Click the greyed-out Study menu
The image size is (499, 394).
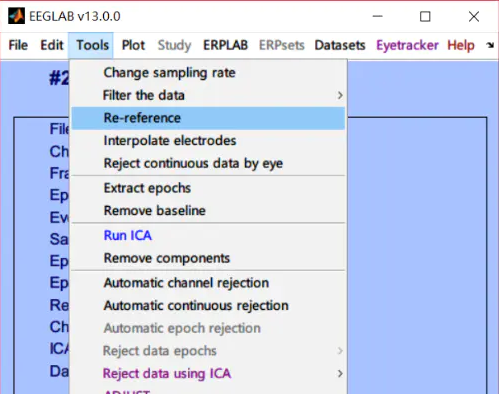tap(174, 45)
